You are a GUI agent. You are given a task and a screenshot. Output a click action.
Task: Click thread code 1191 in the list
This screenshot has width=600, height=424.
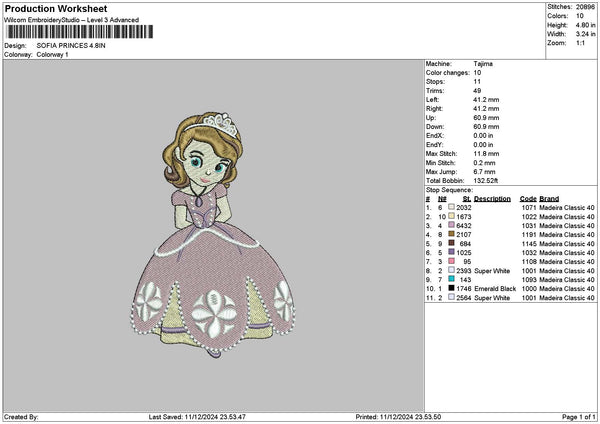point(528,234)
